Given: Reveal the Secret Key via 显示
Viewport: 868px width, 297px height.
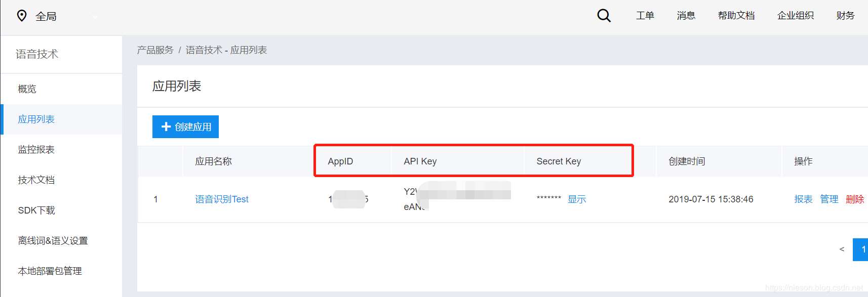Looking at the screenshot, I should coord(577,199).
